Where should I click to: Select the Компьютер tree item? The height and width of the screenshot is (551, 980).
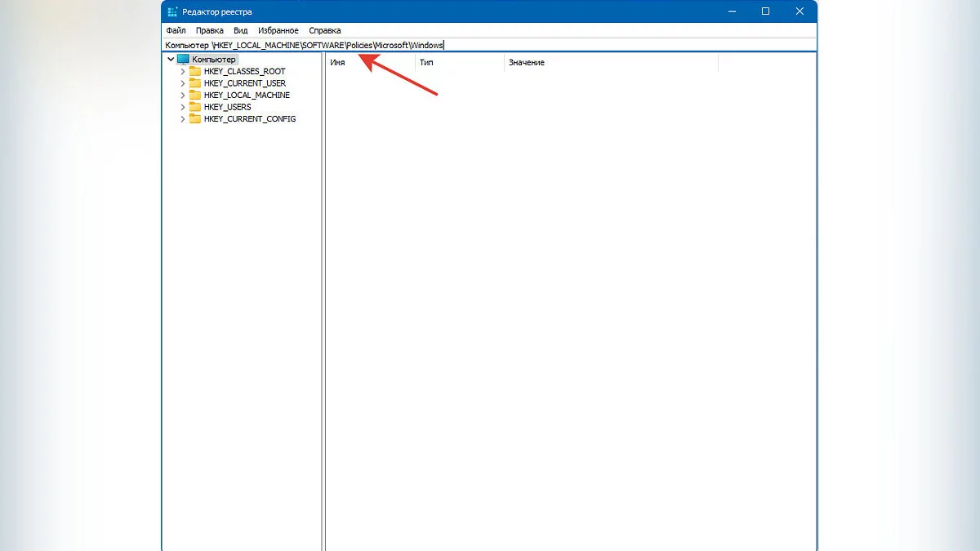point(215,60)
